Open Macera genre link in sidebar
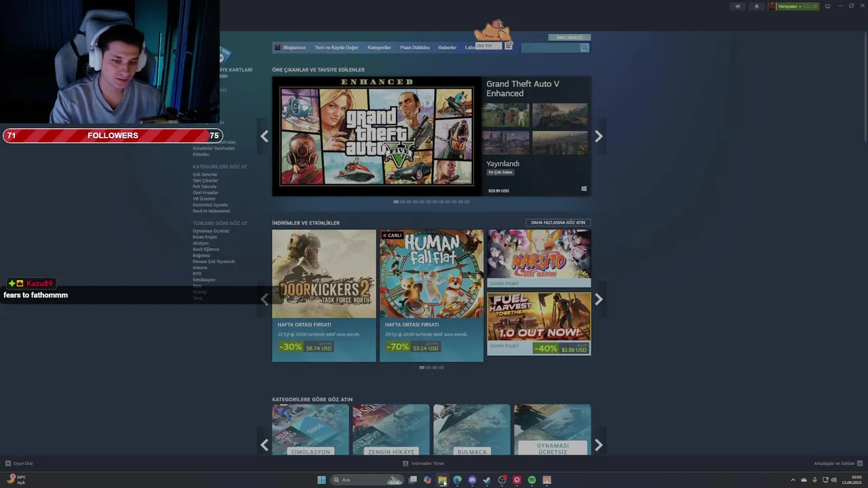This screenshot has height=488, width=868. click(x=200, y=268)
